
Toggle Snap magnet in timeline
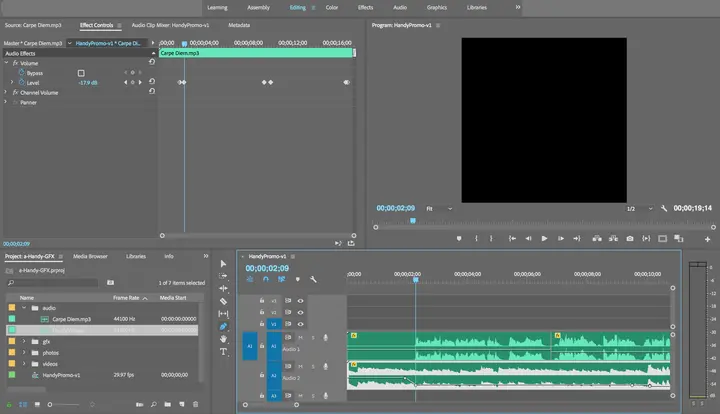click(266, 279)
